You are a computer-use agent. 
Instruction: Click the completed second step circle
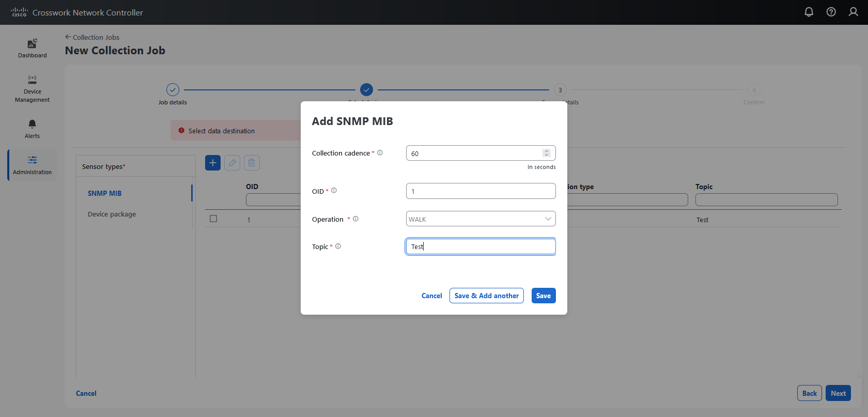tap(366, 89)
